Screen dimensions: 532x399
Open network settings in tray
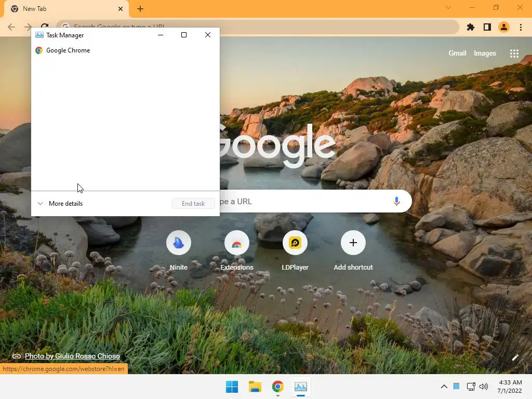coord(471,387)
